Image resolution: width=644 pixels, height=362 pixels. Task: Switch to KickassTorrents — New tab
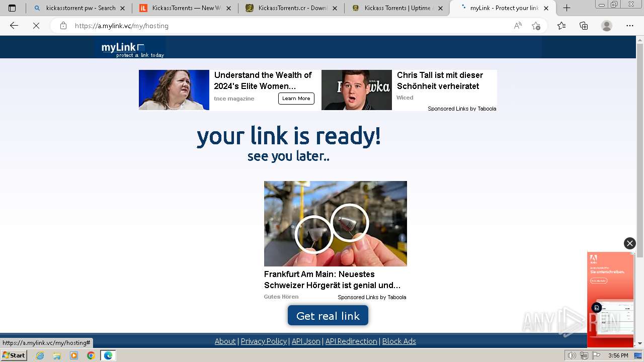(x=185, y=8)
